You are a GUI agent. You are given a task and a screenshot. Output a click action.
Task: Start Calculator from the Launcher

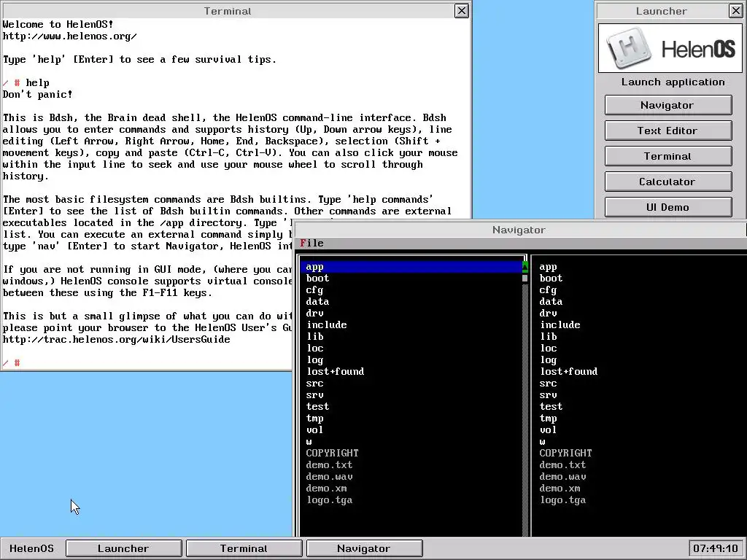668,182
